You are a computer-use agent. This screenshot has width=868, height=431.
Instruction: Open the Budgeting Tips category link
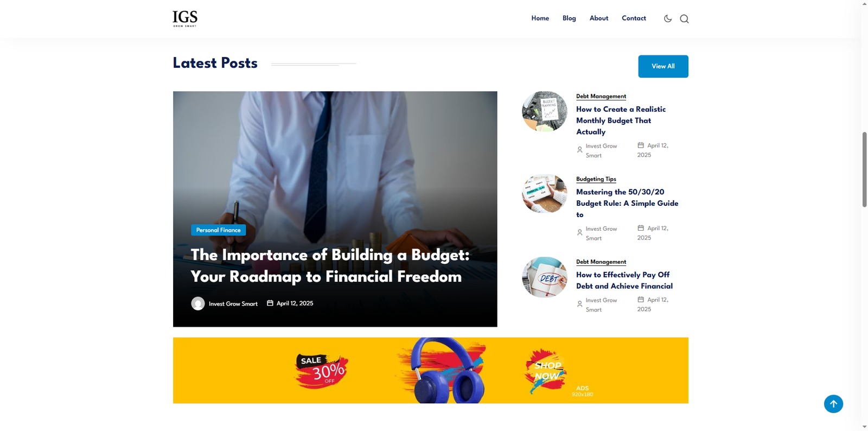pyautogui.click(x=596, y=179)
